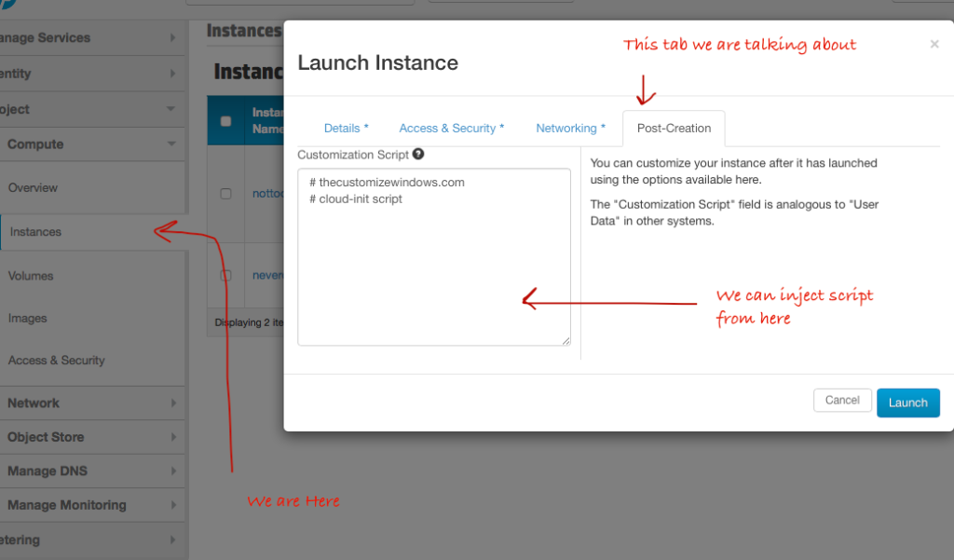The height and width of the screenshot is (560, 954).
Task: Open Access & Security in the sidebar
Action: (56, 361)
